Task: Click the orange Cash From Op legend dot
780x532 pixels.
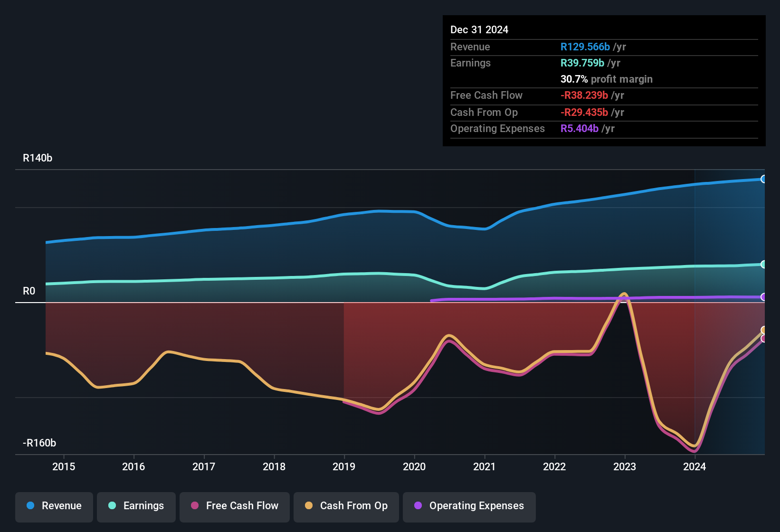Action: (309, 505)
